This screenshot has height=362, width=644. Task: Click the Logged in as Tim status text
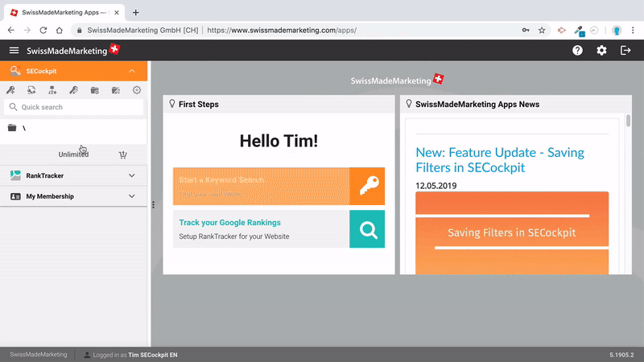(135, 355)
